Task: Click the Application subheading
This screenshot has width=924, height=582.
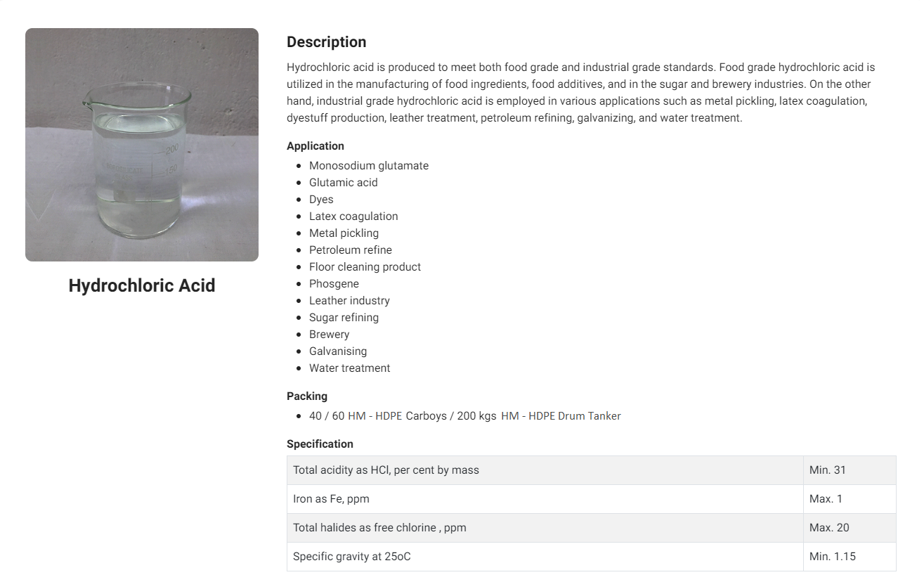Action: tap(315, 146)
